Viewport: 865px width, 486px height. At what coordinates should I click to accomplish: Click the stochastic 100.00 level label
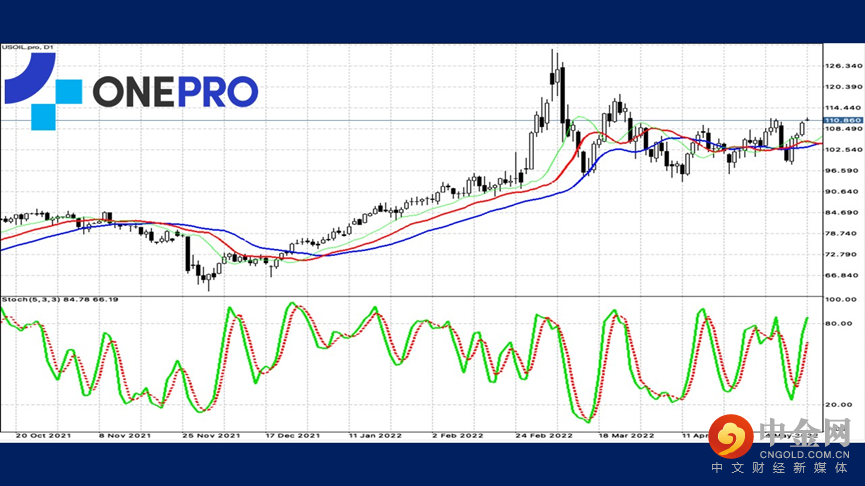841,300
